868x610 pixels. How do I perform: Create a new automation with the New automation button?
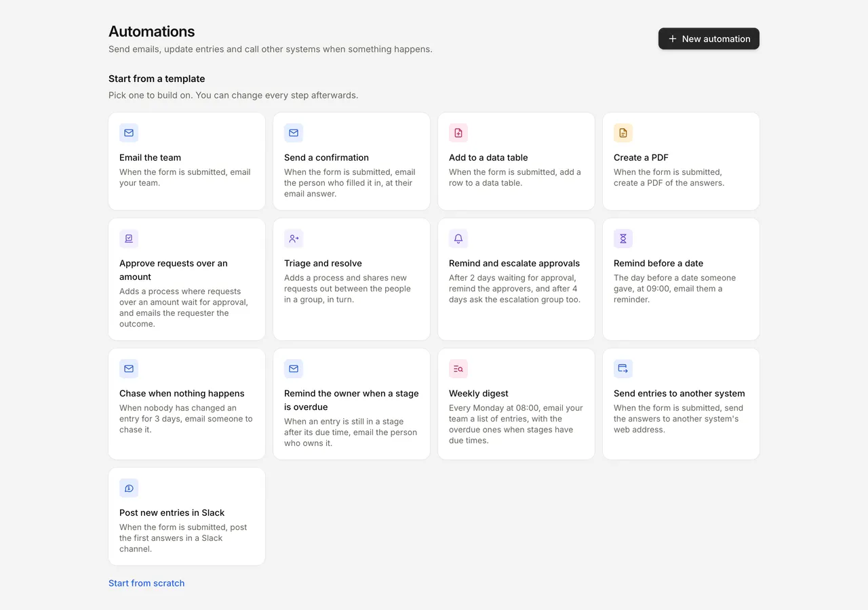(x=709, y=39)
